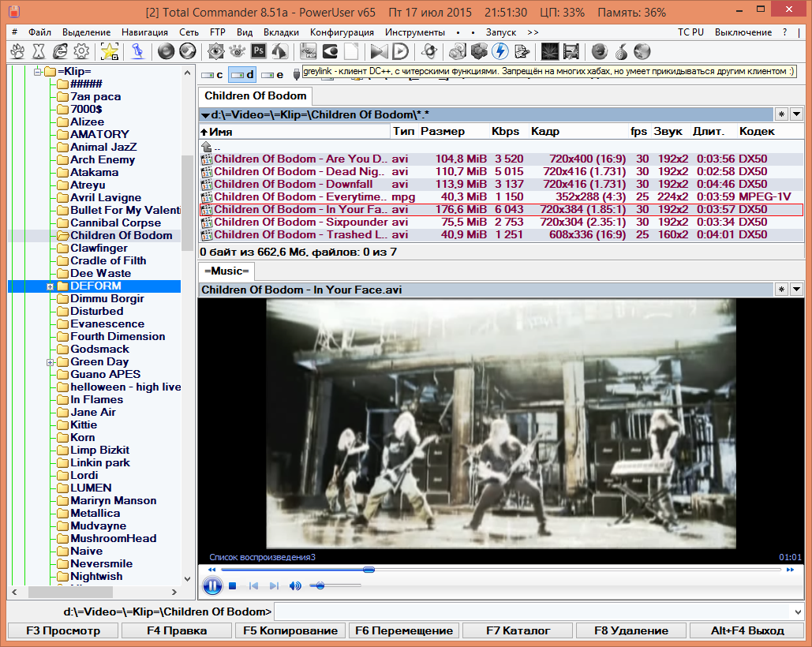Screen dimensions: 812x647
Task: Launch Internet Explorer from toolbar
Action: pyautogui.click(x=60, y=51)
